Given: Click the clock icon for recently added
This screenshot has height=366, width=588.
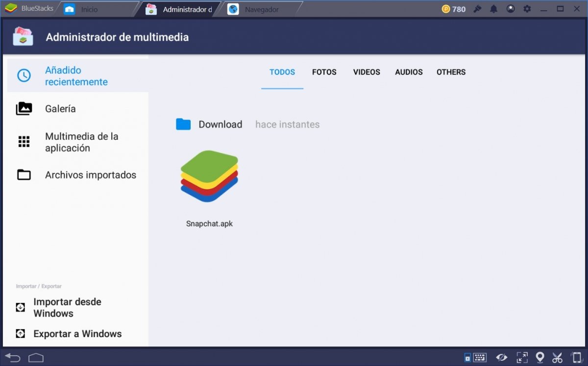Looking at the screenshot, I should [24, 75].
